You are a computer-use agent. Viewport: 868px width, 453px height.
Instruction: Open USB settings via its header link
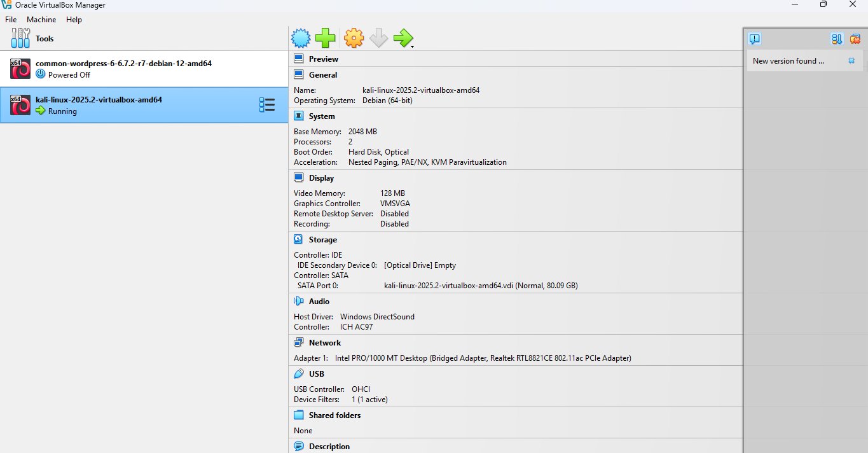tap(317, 373)
